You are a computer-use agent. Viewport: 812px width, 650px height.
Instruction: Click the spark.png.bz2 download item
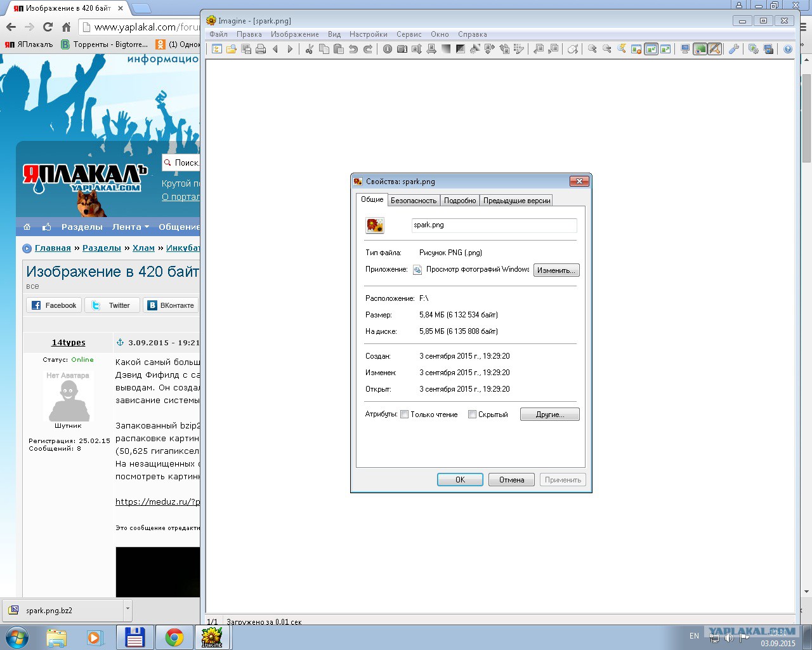click(62, 610)
